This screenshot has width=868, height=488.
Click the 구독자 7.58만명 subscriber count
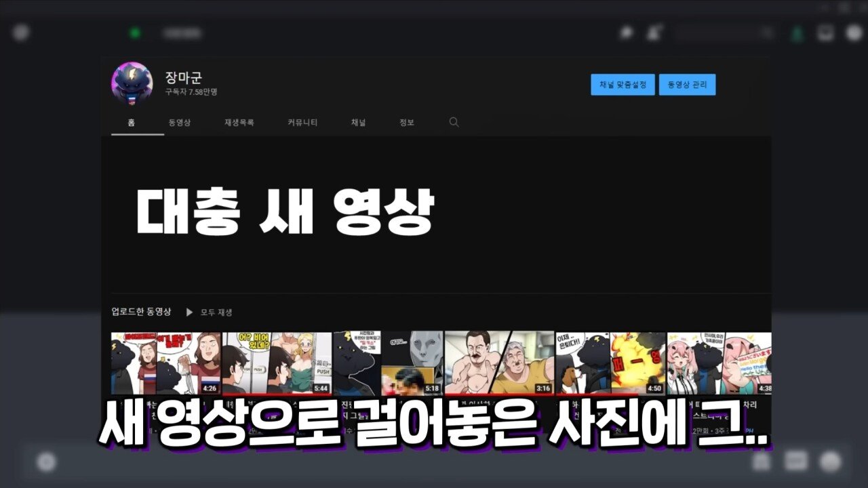pyautogui.click(x=191, y=91)
